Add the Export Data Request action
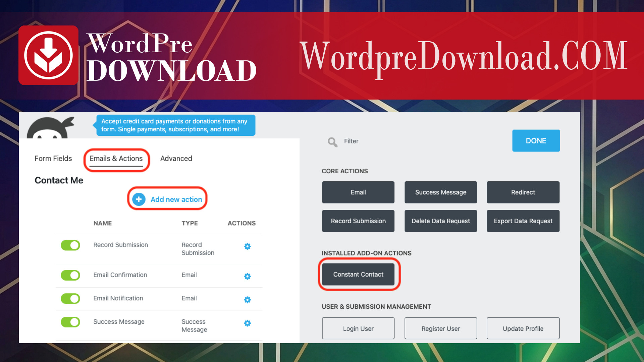 click(x=523, y=221)
